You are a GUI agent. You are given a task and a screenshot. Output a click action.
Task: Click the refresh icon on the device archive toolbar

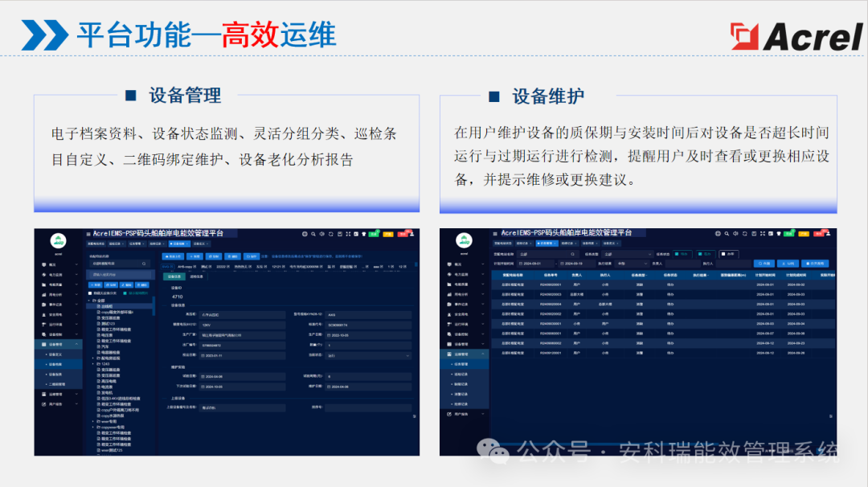[330, 235]
